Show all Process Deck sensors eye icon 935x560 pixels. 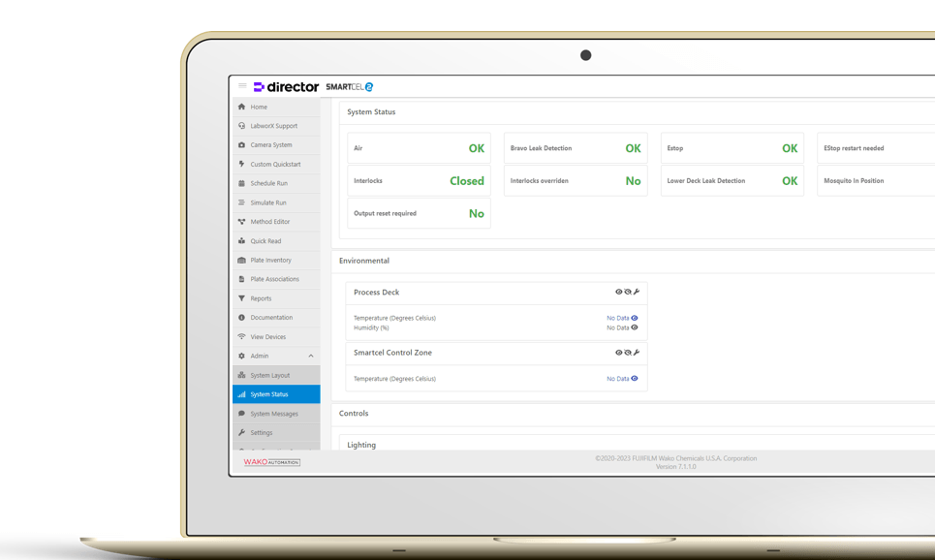[x=618, y=293]
